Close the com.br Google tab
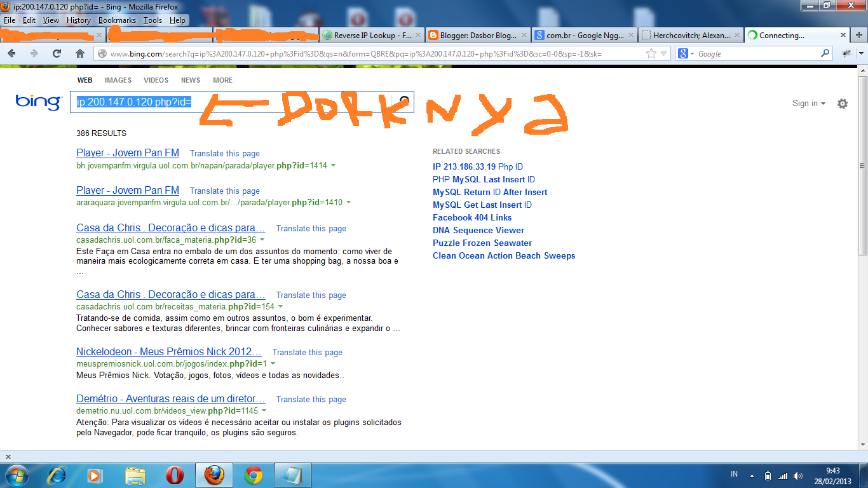This screenshot has height=488, width=868. pos(630,36)
